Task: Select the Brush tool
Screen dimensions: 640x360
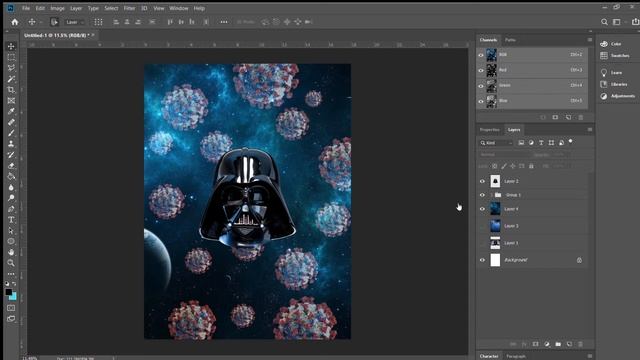Action: tap(11, 133)
